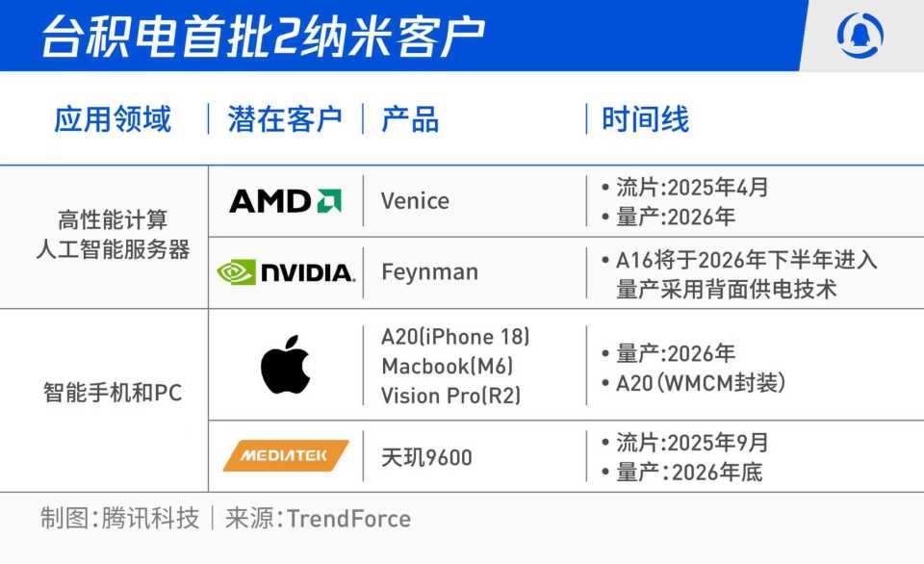Click the Feynman product text
The image size is (924, 564).
[x=429, y=272]
